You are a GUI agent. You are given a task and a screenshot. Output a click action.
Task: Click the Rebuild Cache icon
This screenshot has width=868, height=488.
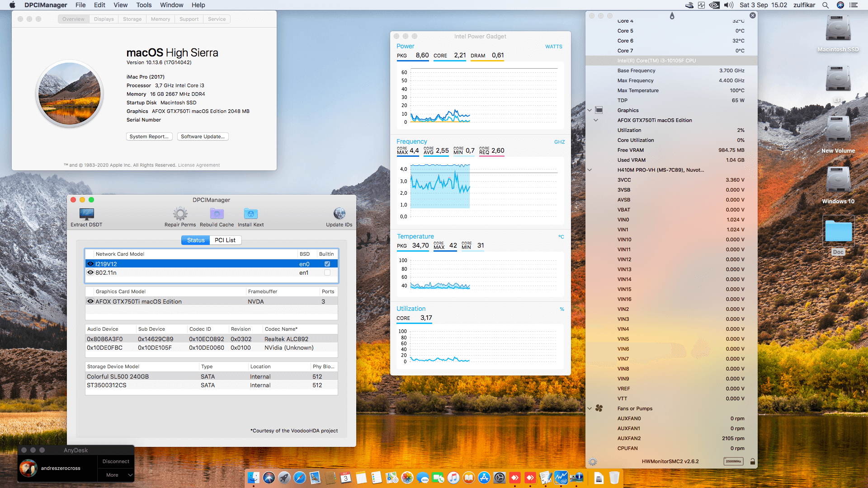217,214
